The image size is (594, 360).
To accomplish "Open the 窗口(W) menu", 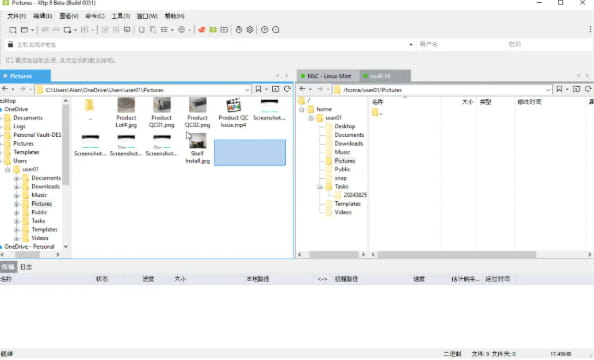I will pyautogui.click(x=147, y=16).
